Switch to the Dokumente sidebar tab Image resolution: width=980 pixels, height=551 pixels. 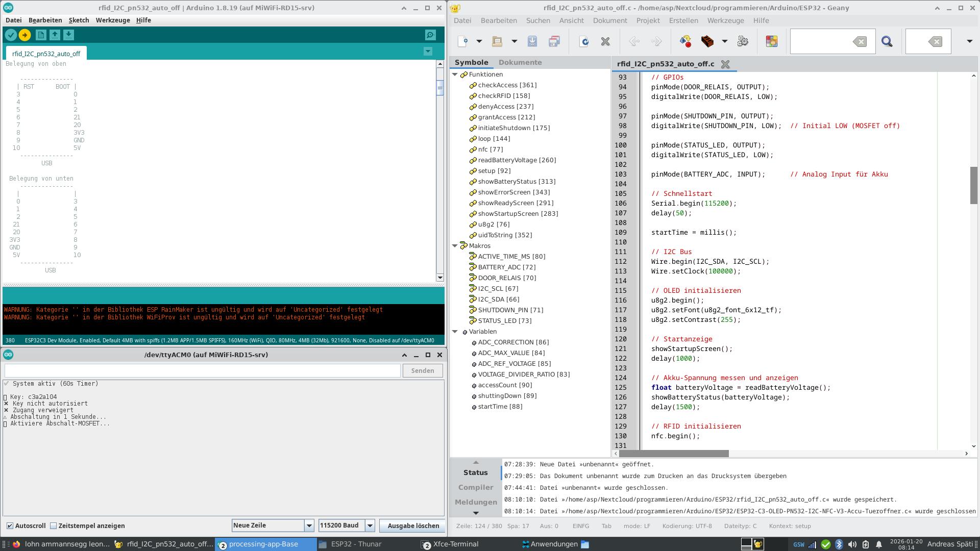click(520, 62)
